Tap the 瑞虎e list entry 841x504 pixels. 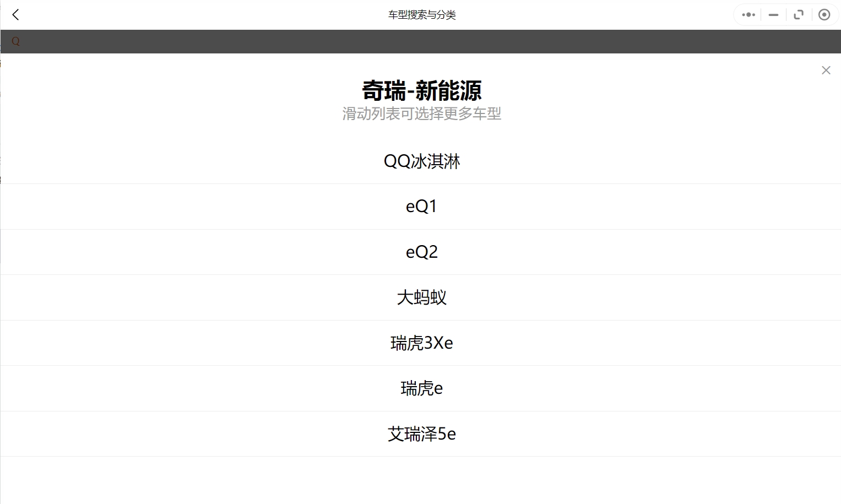[x=421, y=388]
